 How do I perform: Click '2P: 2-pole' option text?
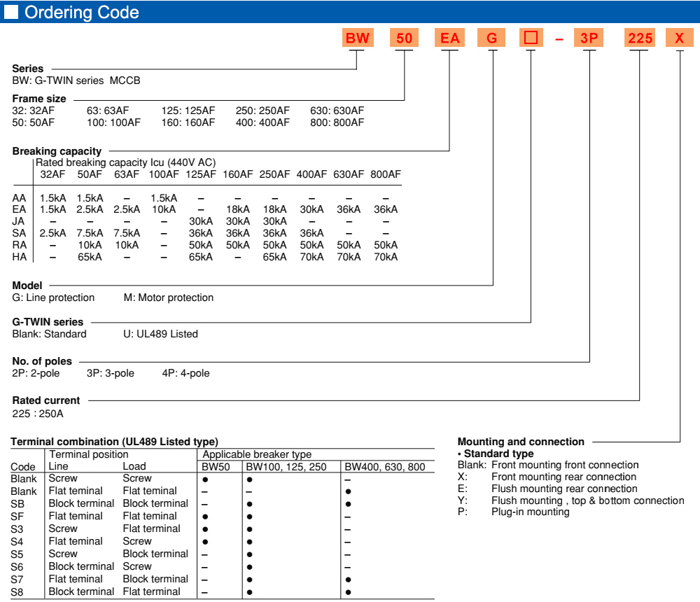tap(36, 373)
